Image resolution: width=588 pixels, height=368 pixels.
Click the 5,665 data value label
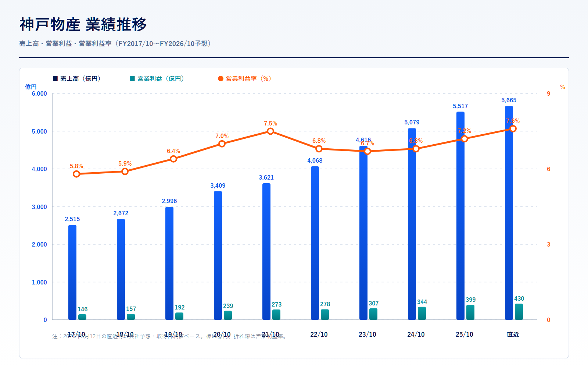pos(509,100)
